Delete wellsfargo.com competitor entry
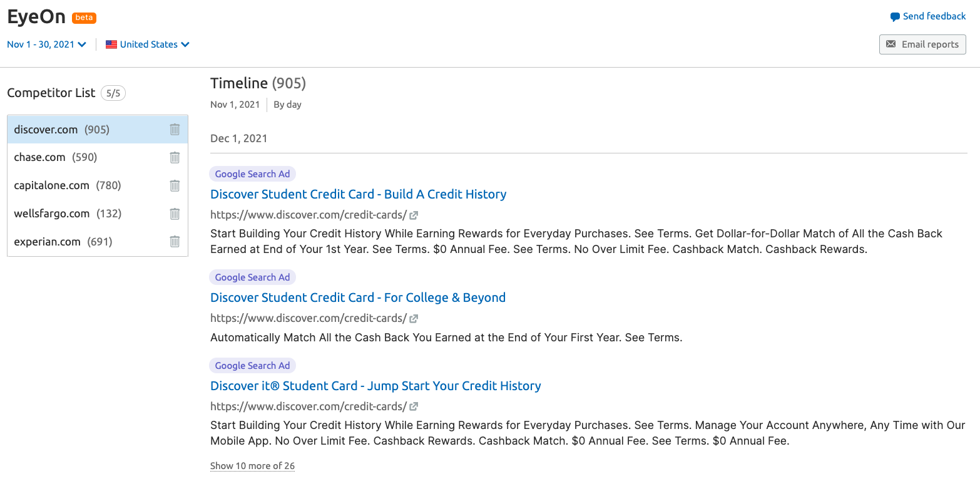 click(x=175, y=214)
